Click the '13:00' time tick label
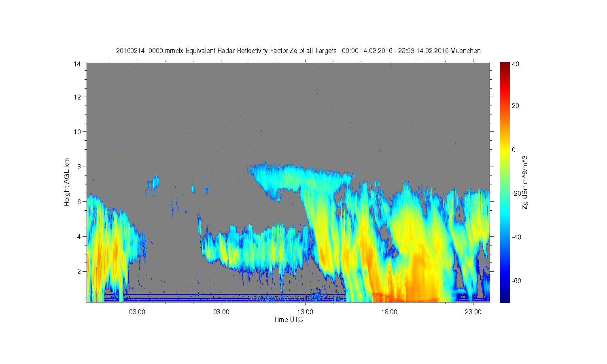Screen dimensions: 607x364 tap(305, 312)
